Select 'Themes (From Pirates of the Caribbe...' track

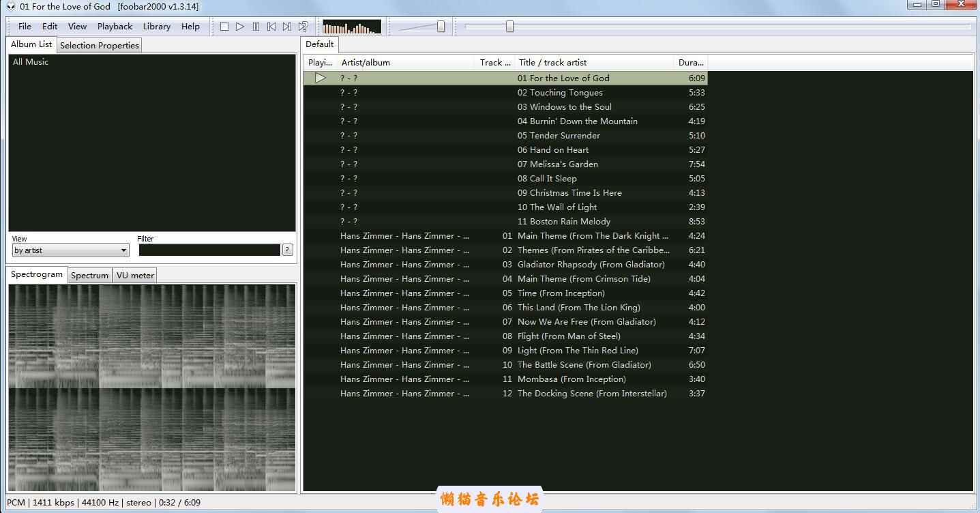(505, 250)
